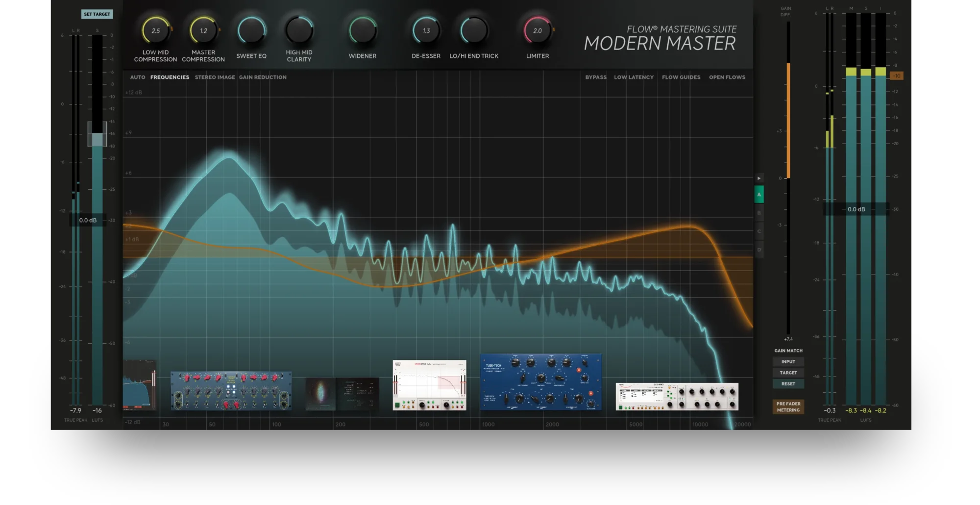
Task: Click the De-Esser knob
Action: (x=426, y=30)
